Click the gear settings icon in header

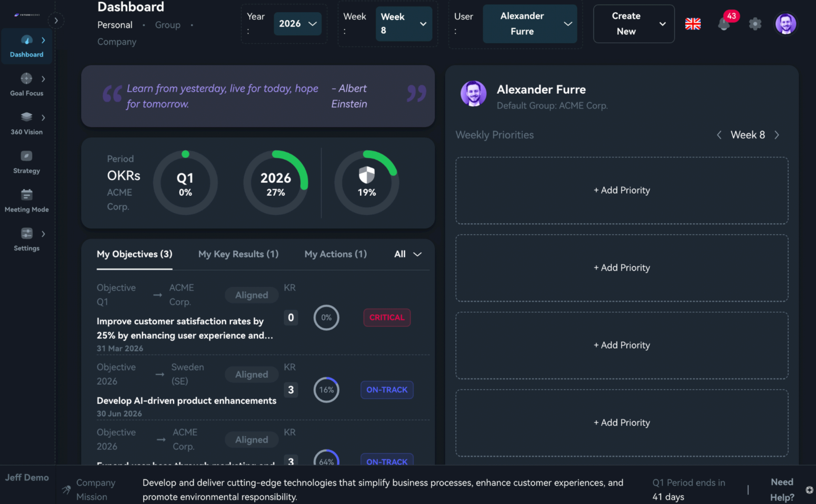755,24
